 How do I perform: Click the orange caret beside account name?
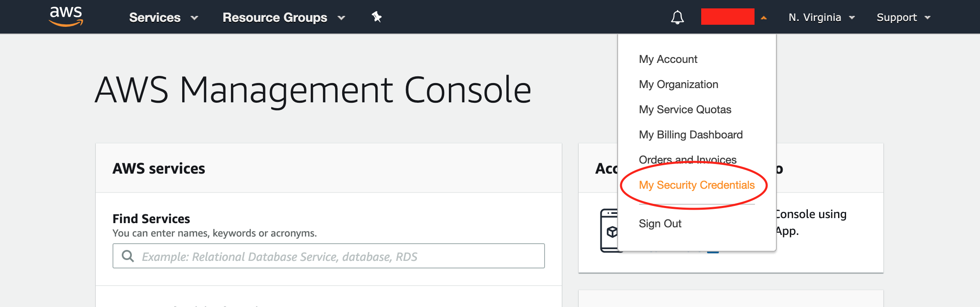point(764,18)
